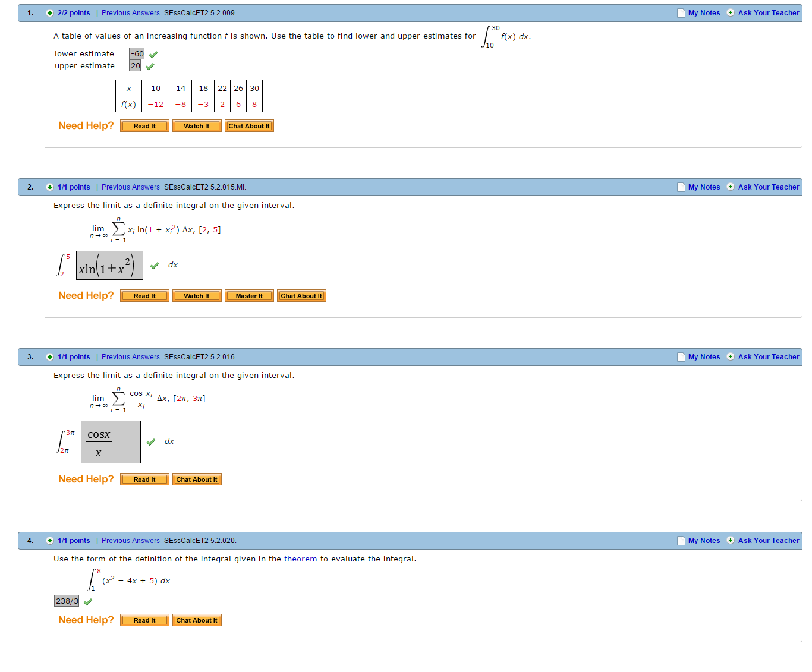The width and height of the screenshot is (812, 672).
Task: Click Ask Your Teacher link in question 3
Action: 769,357
